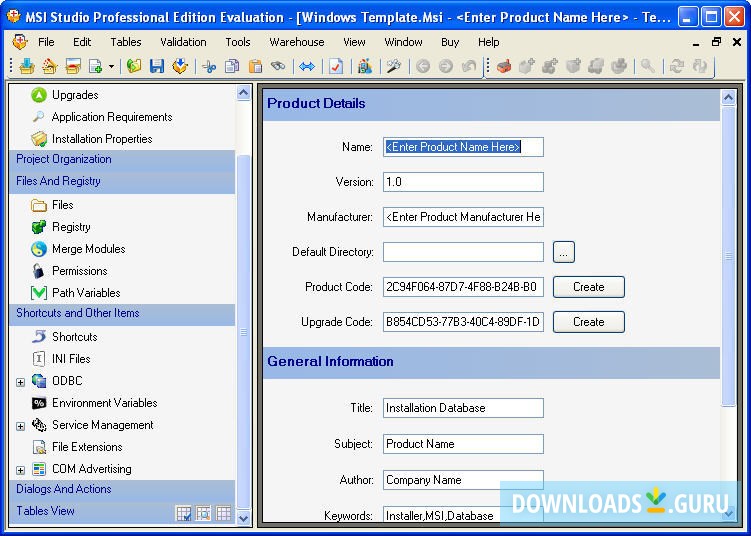Click the box with blue arrow icon
751x536 pixels.
click(180, 66)
